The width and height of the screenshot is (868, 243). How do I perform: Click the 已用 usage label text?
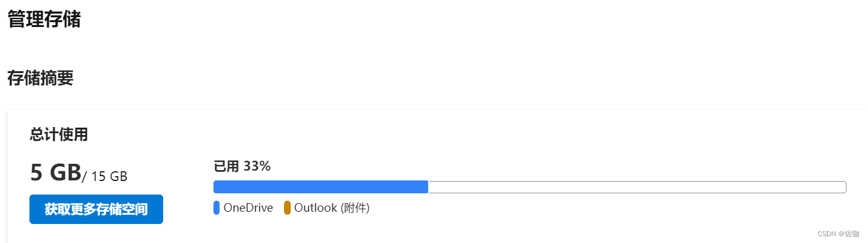(226, 166)
